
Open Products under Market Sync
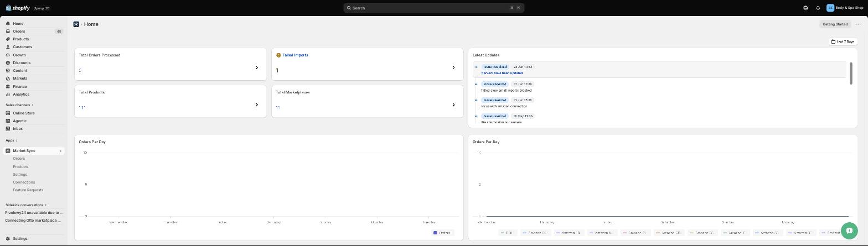click(20, 166)
